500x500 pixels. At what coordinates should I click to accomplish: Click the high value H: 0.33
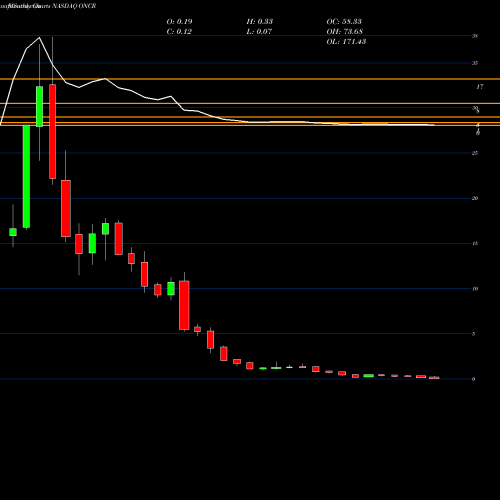(x=260, y=21)
